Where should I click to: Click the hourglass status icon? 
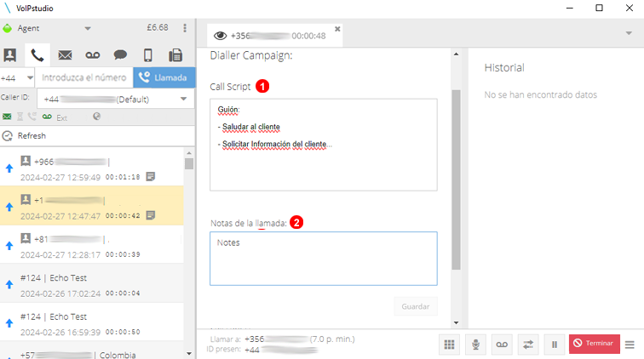click(x=20, y=117)
